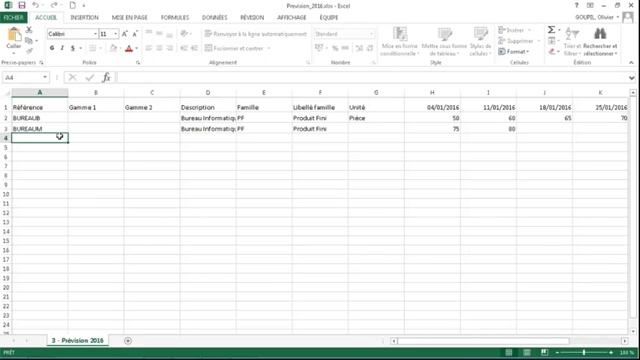Open the Standard number format dropdown
Screen dimensions: 640x360
tap(371, 34)
